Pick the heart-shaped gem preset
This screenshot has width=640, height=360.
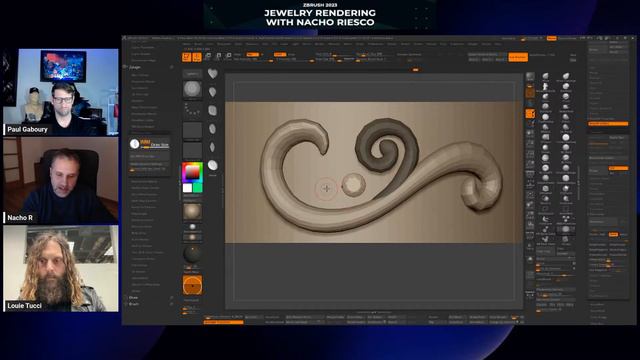213,73
